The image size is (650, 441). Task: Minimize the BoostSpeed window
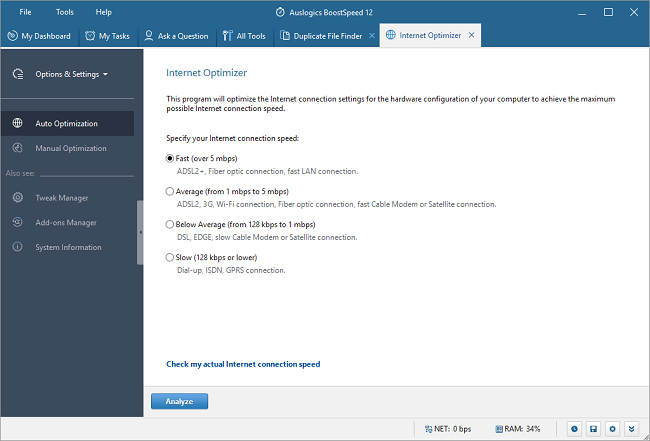[582, 12]
